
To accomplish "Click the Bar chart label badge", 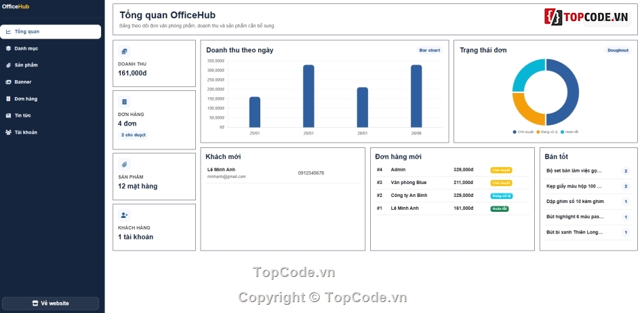I will (430, 50).
